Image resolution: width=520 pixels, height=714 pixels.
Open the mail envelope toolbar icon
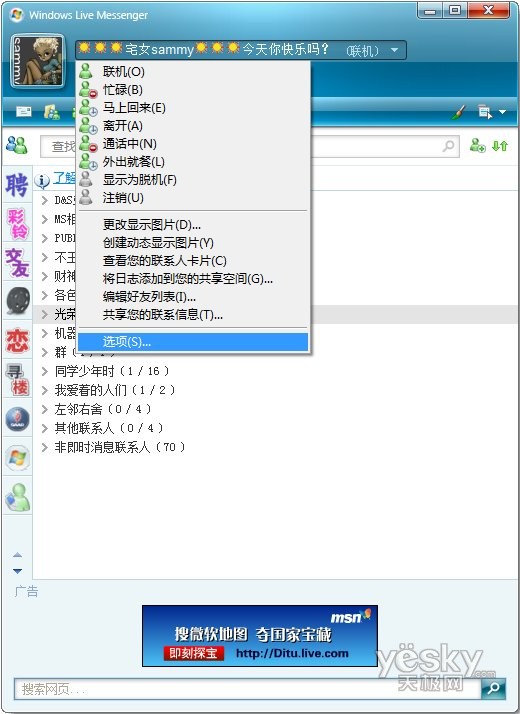[x=24, y=111]
